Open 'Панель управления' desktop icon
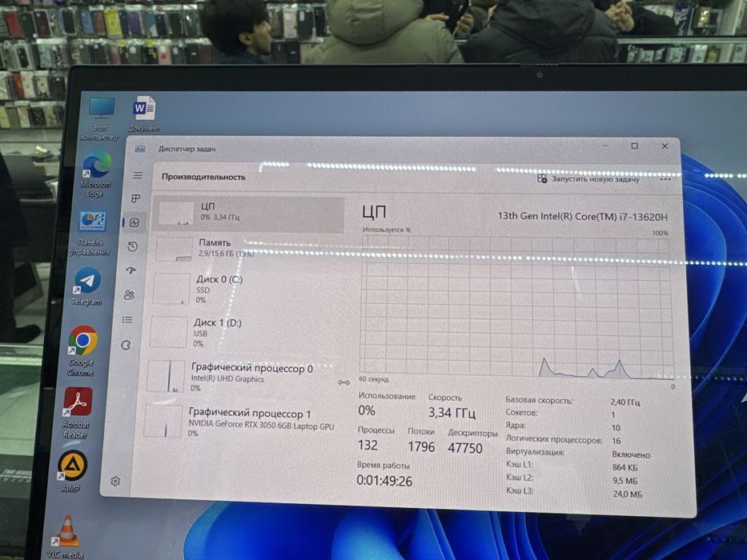Image resolution: width=747 pixels, height=560 pixels. (x=91, y=234)
